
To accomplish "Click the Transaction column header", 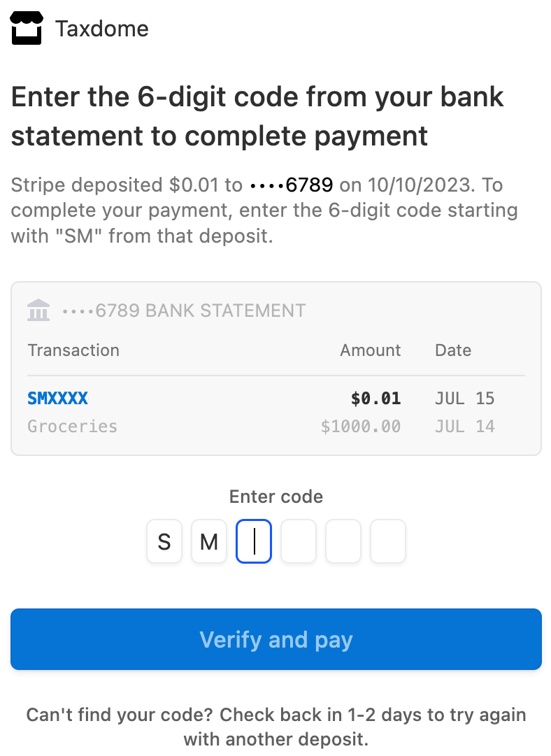I will click(73, 350).
